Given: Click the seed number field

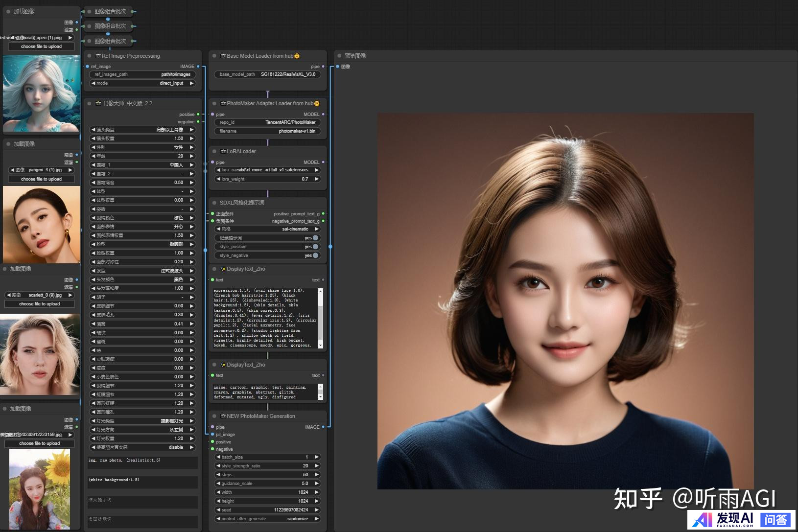Looking at the screenshot, I should [267, 510].
